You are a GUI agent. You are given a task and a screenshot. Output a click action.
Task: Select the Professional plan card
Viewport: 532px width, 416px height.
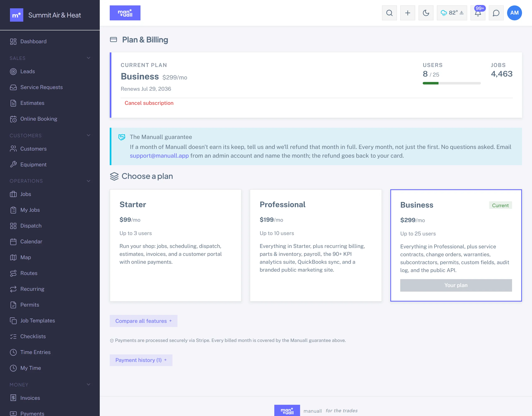[x=316, y=245]
